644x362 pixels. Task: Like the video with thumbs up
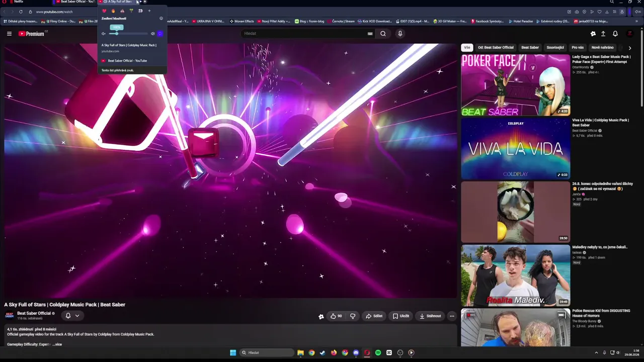337,316
